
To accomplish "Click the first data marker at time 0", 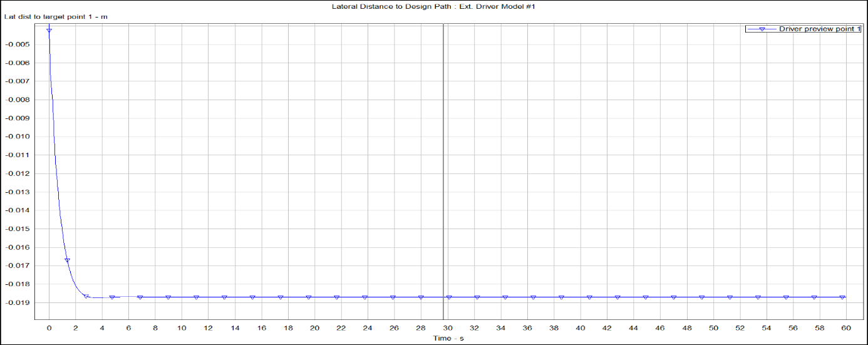I will point(49,29).
